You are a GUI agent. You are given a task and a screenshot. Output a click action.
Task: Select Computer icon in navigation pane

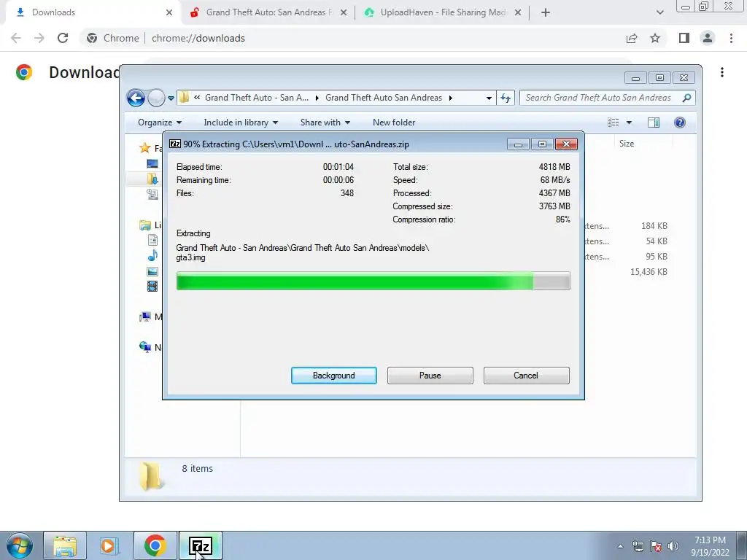[145, 316]
